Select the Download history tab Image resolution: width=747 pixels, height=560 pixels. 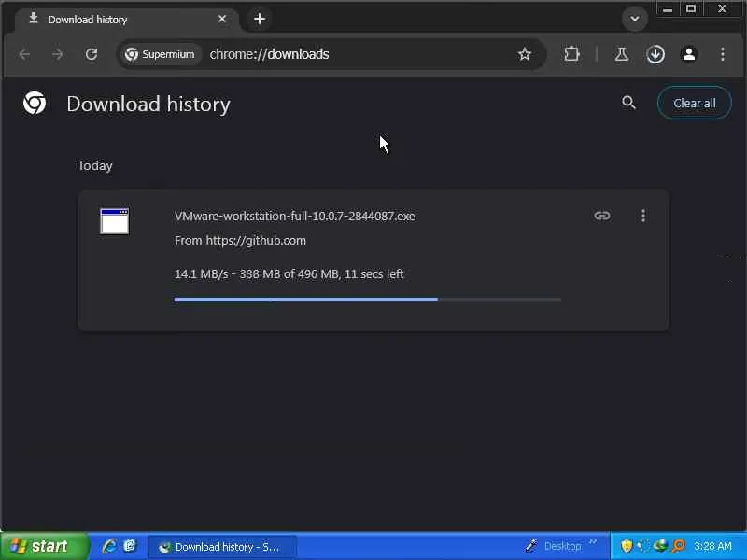pyautogui.click(x=125, y=20)
